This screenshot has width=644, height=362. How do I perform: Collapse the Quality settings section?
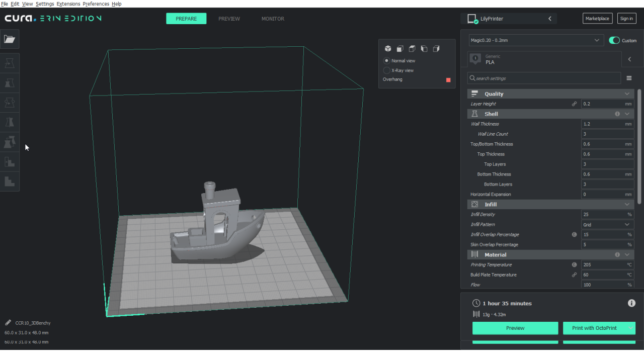627,94
